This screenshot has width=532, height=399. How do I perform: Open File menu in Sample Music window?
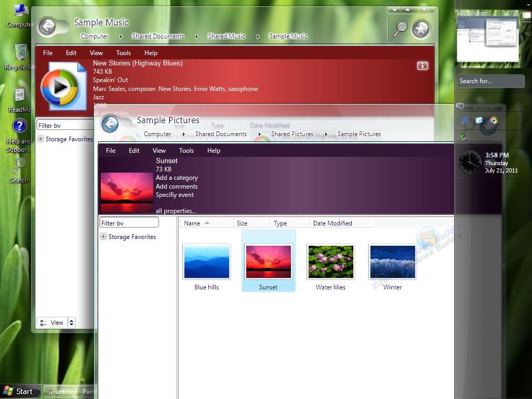tap(48, 53)
